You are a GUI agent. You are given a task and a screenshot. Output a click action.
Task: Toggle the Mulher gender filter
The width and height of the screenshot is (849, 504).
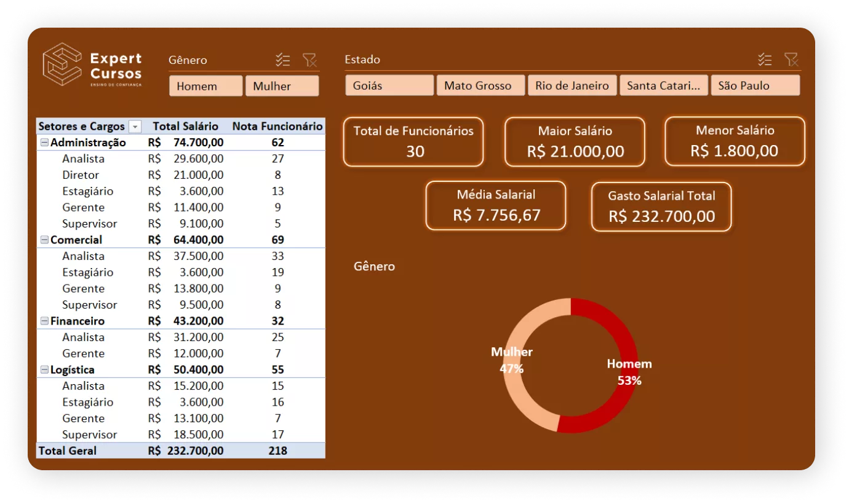click(282, 85)
